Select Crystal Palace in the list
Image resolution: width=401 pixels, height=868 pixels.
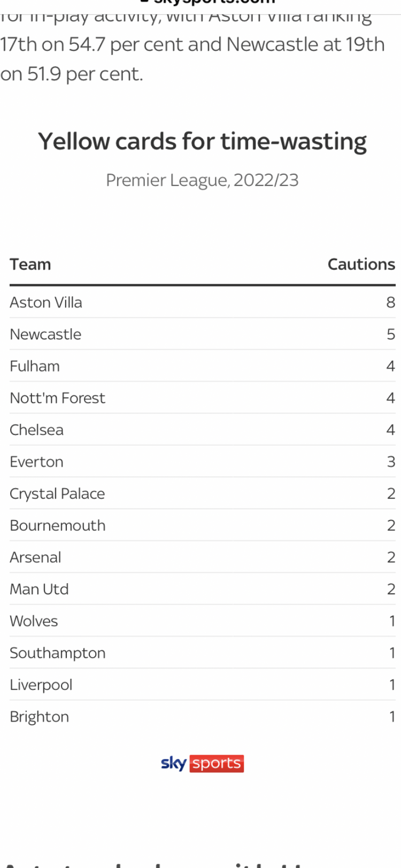[x=57, y=493]
